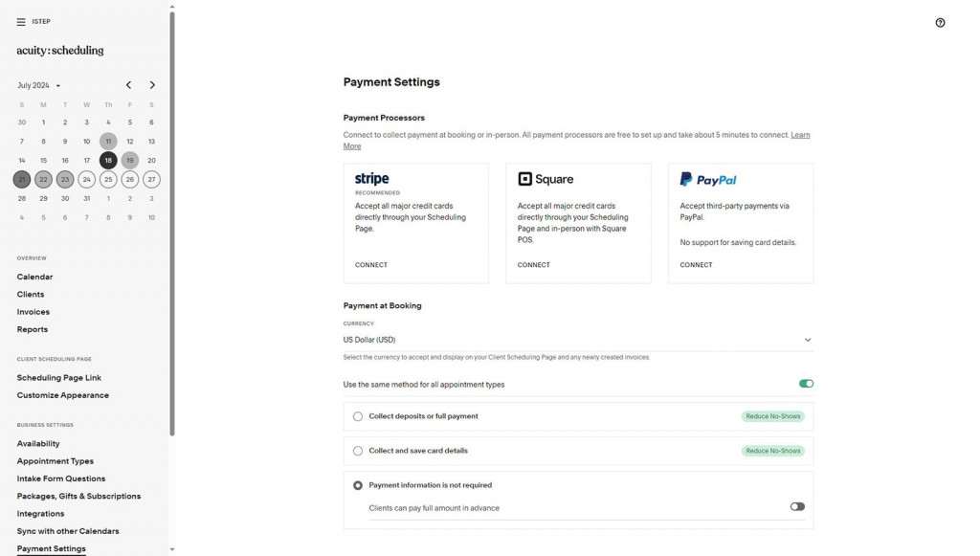
Task: Select July 24 on the calendar
Action: (x=87, y=179)
